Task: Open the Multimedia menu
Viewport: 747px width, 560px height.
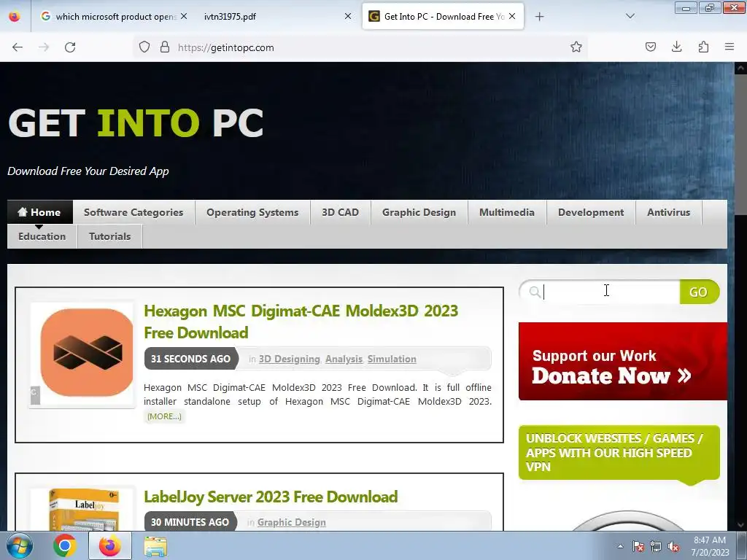Action: (x=507, y=212)
